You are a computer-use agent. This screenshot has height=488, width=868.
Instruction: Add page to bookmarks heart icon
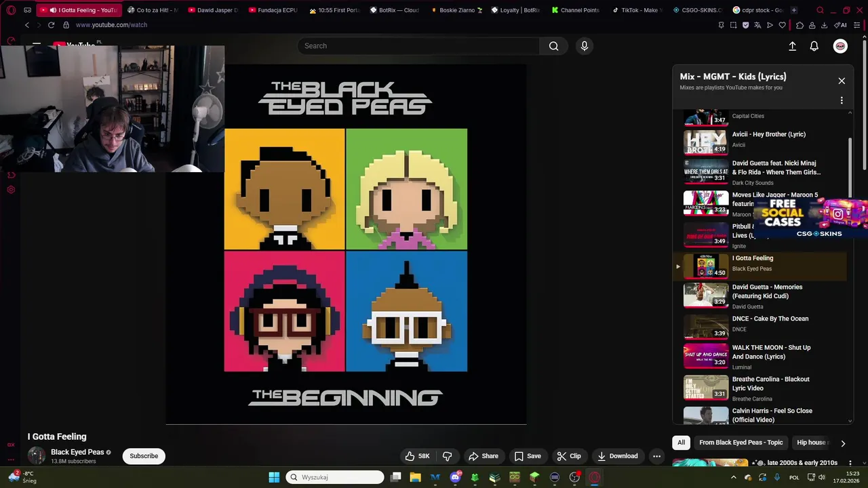[x=782, y=25]
